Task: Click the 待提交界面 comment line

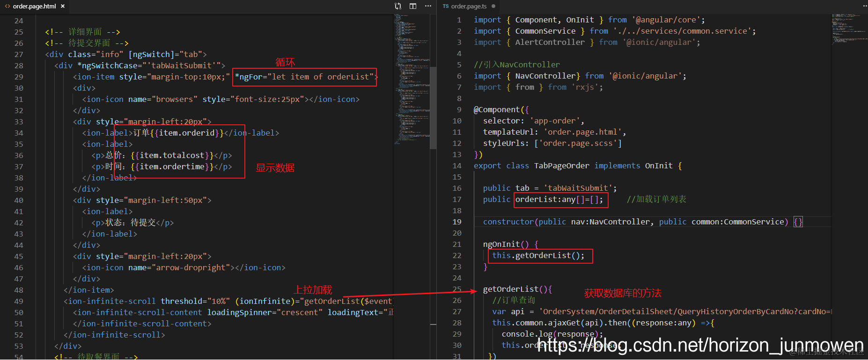Action: (87, 43)
